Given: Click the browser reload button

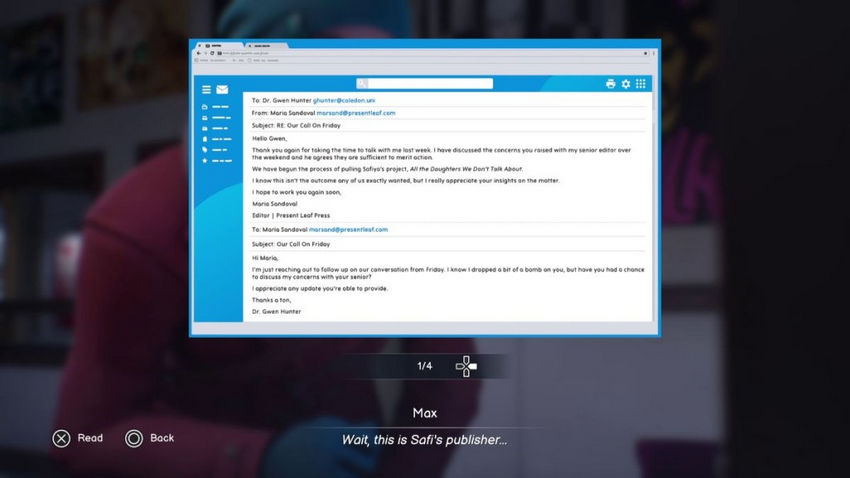Looking at the screenshot, I should pyautogui.click(x=214, y=53).
